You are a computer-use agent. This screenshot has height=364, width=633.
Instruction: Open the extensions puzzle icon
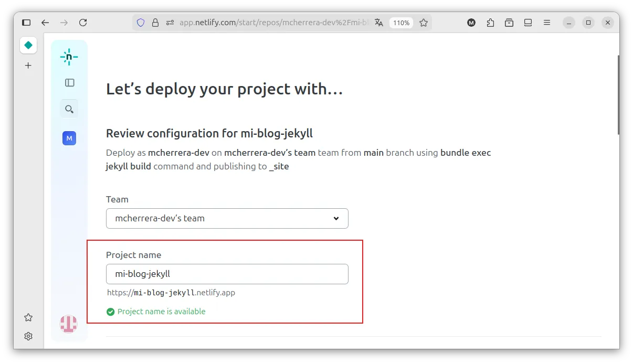click(x=490, y=23)
